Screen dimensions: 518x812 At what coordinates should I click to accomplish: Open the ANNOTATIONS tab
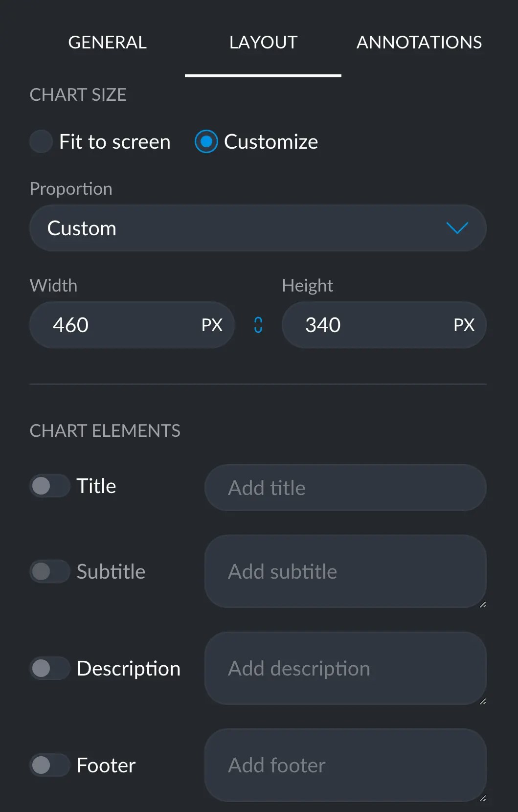point(419,42)
